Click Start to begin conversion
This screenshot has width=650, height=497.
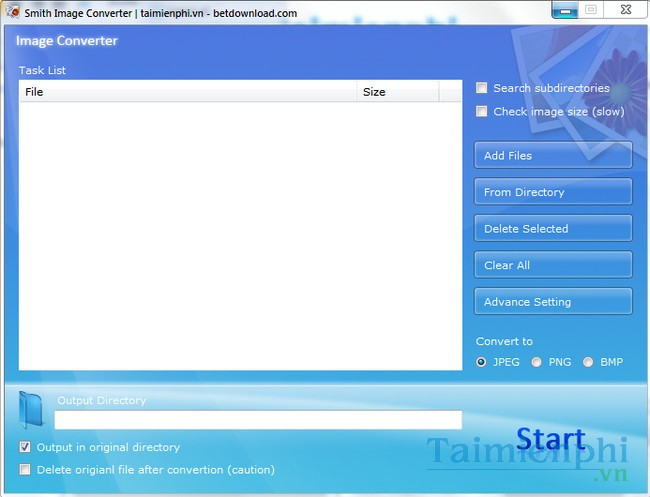tap(551, 439)
